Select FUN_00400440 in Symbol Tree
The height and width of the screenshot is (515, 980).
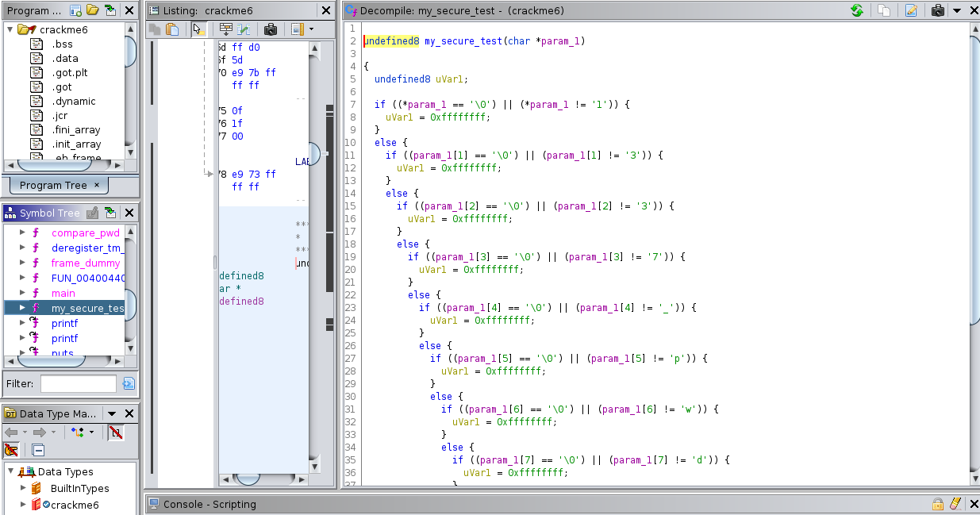point(87,278)
